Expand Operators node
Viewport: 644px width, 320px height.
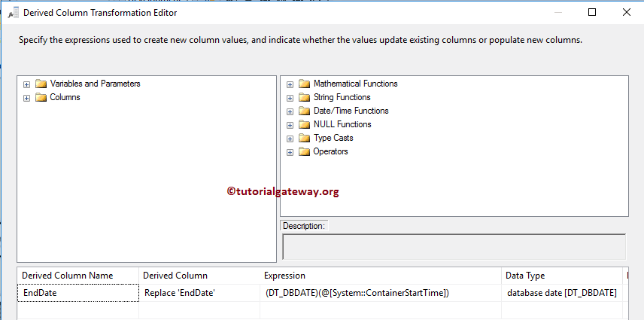pyautogui.click(x=290, y=152)
